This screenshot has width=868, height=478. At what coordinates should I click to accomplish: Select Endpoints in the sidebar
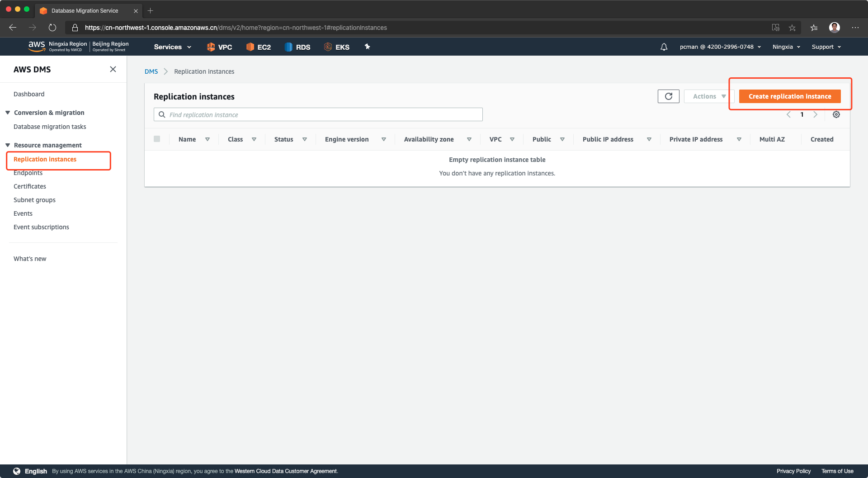click(x=28, y=173)
